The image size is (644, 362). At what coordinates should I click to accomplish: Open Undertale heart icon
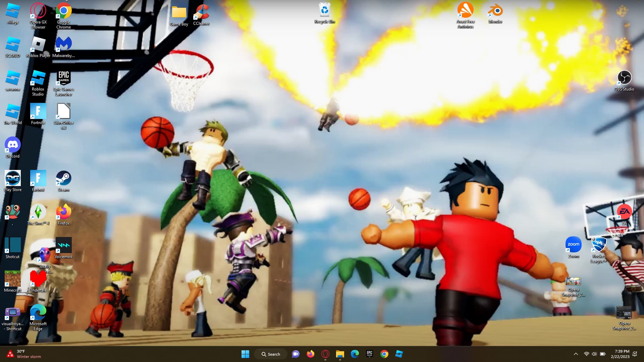click(x=38, y=282)
